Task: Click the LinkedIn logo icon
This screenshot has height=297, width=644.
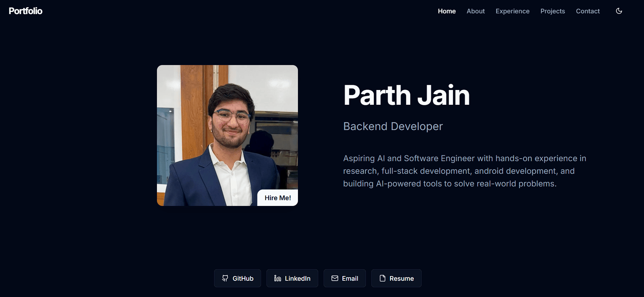Action: pos(277,278)
